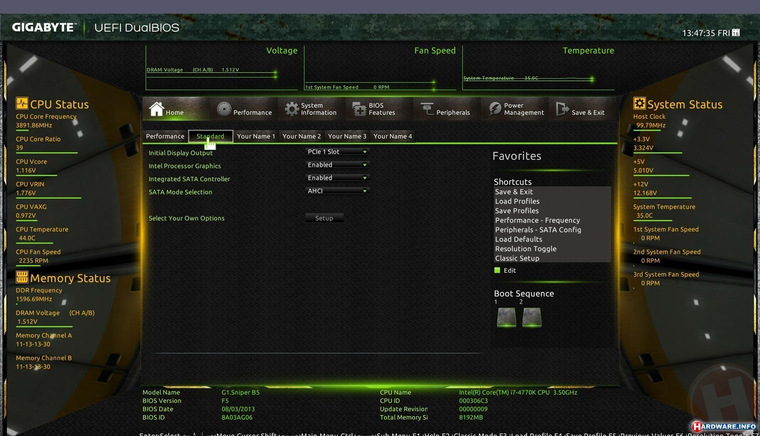Expand Initial Display Output dropdown

click(x=337, y=152)
